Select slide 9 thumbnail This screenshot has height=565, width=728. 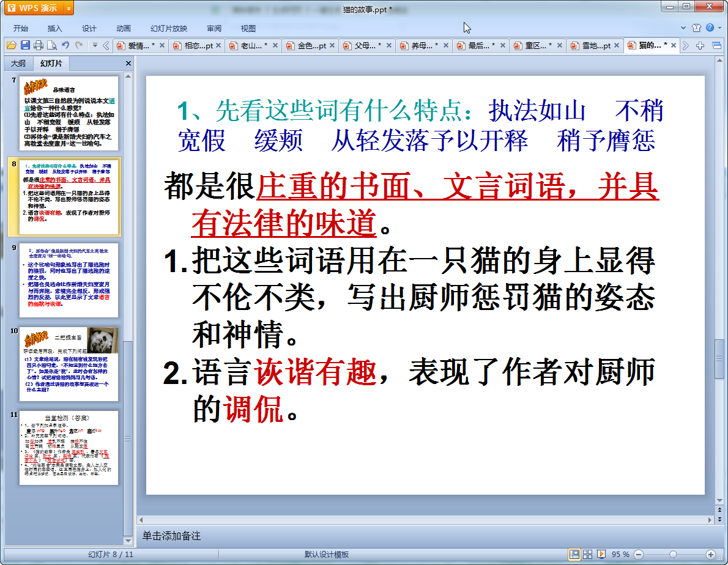point(69,280)
